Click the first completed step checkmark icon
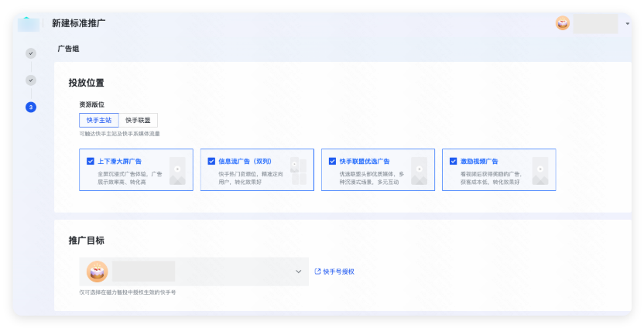 coord(31,53)
